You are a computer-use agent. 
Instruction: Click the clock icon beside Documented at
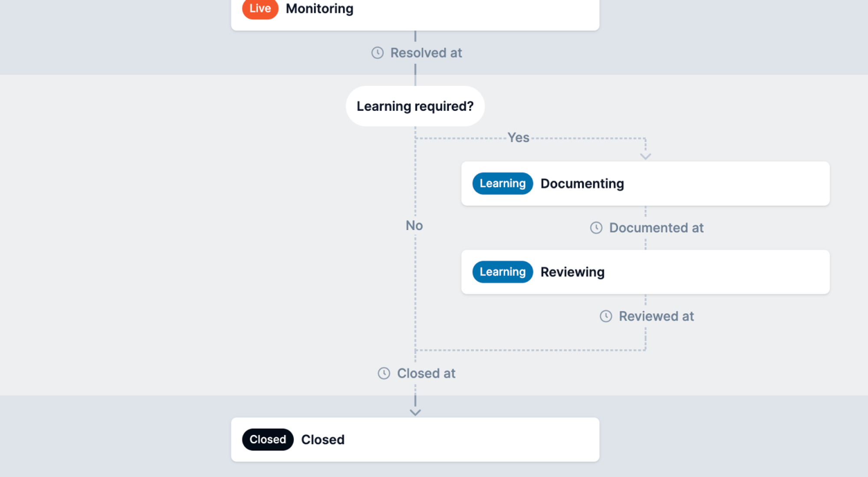pyautogui.click(x=596, y=228)
